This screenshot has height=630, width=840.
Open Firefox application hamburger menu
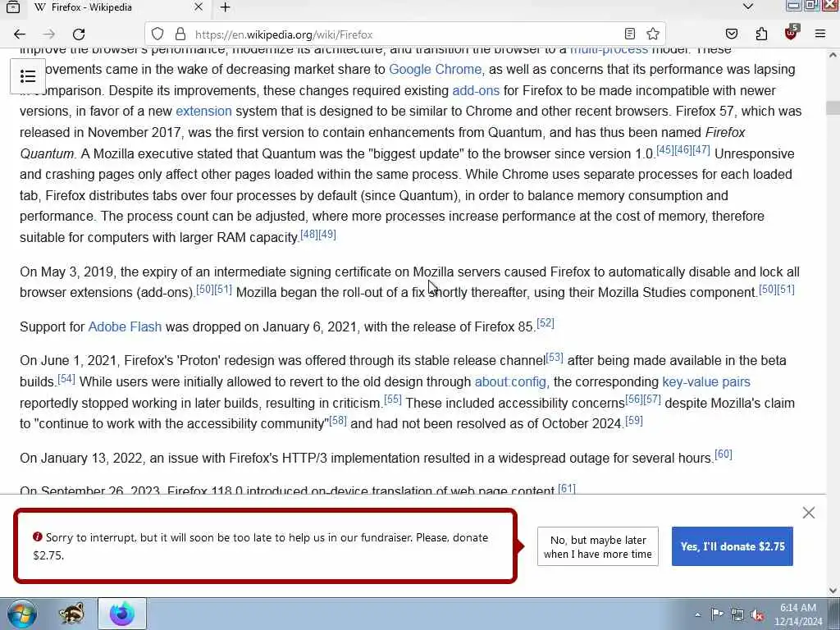click(819, 34)
